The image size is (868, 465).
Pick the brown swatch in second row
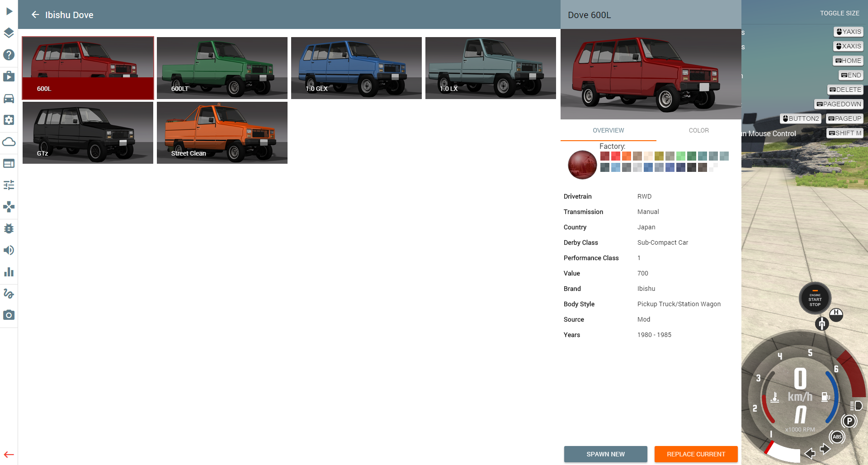[x=703, y=167]
